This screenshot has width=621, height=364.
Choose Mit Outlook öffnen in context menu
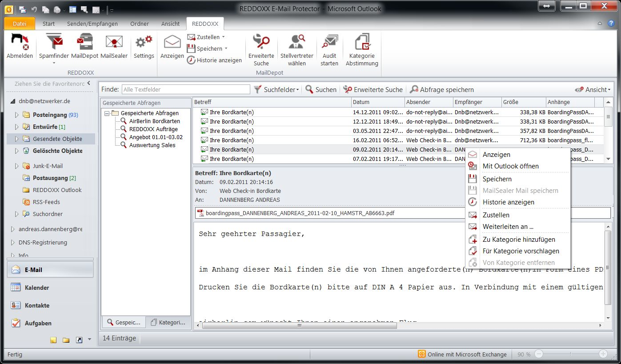coord(517,166)
